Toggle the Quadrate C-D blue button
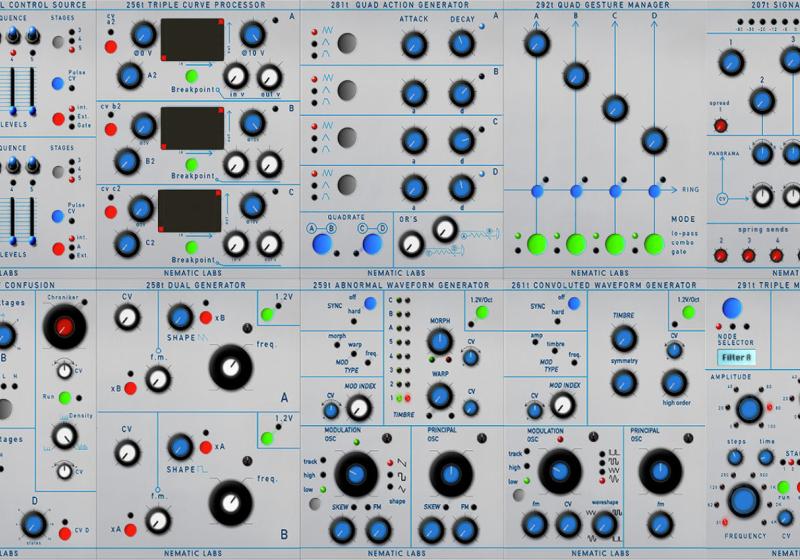This screenshot has height=560, width=800. tap(372, 244)
